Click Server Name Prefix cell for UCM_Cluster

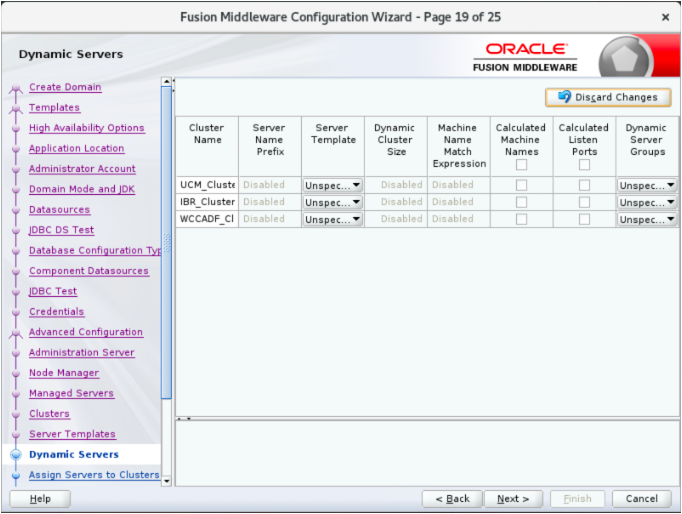270,185
